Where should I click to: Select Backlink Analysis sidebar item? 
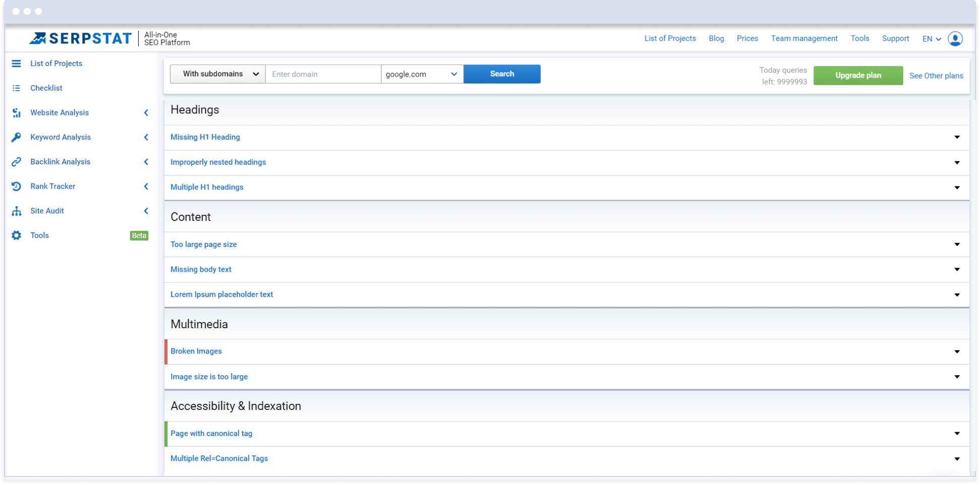[x=60, y=162]
